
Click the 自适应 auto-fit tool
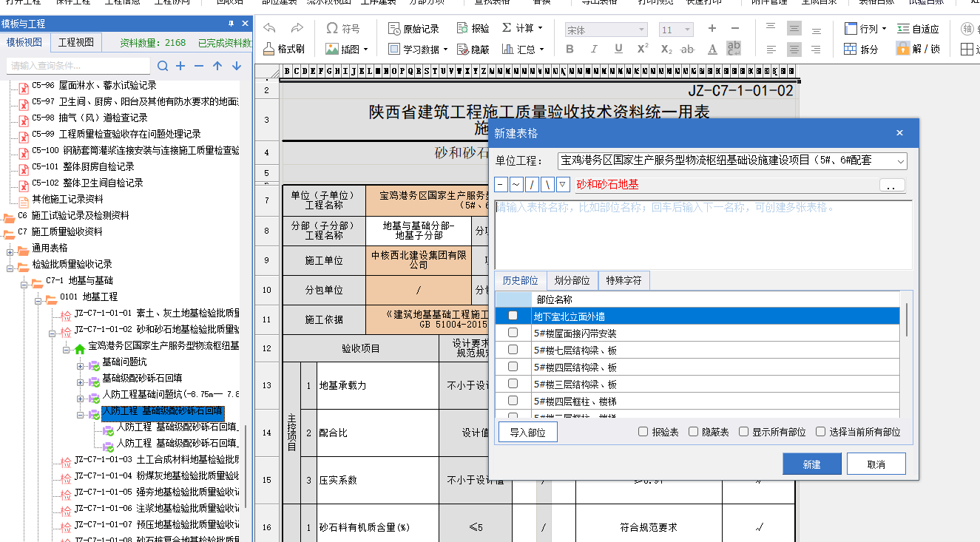tap(918, 28)
